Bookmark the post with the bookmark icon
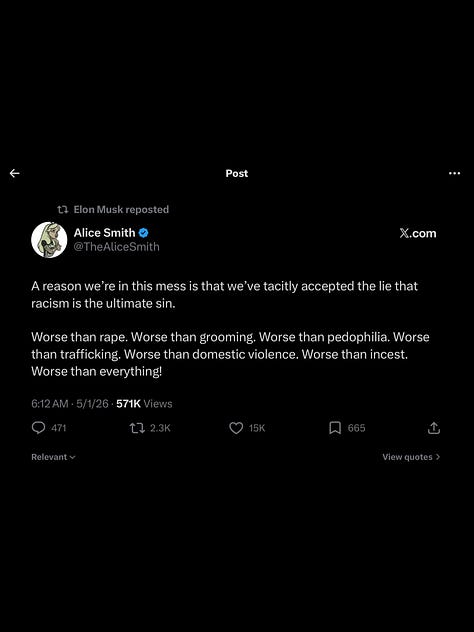 [x=335, y=428]
